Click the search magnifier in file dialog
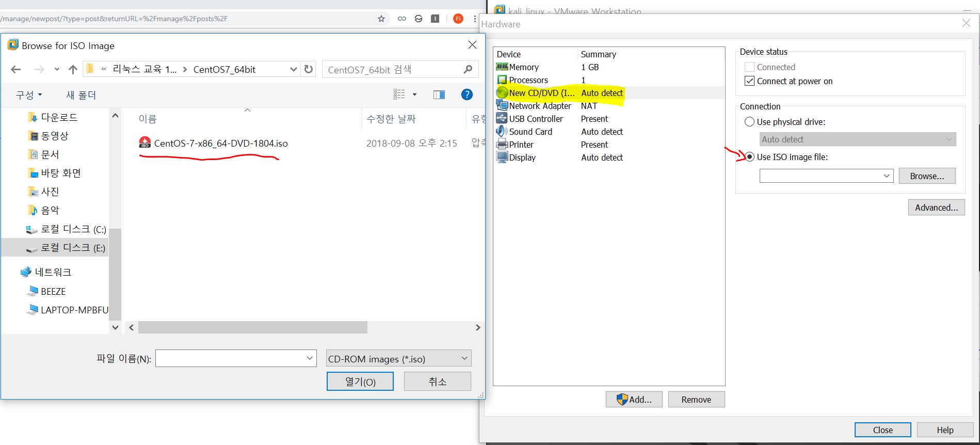Viewport: 980px width, 445px height. coord(468,69)
